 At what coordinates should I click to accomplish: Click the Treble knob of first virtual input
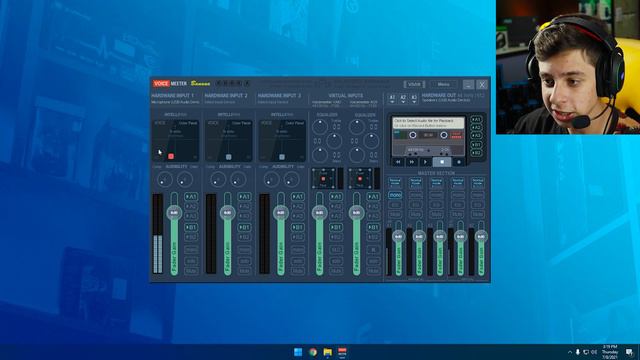(320, 127)
